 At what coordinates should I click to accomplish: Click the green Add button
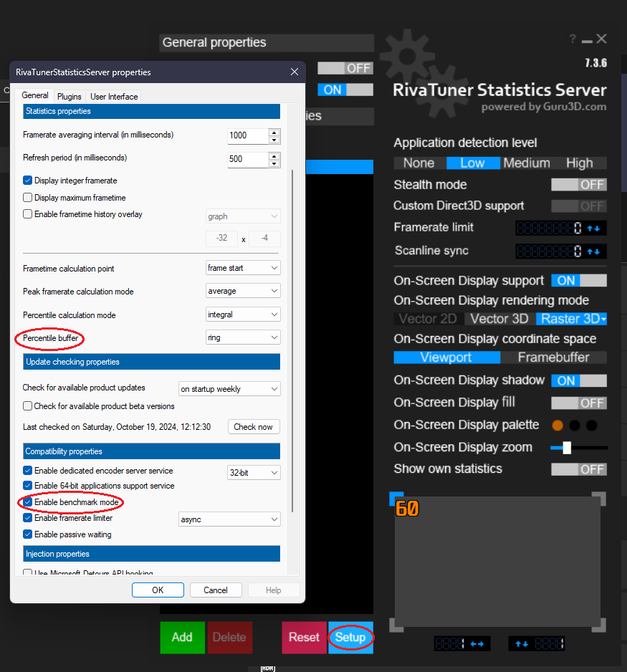pos(183,638)
